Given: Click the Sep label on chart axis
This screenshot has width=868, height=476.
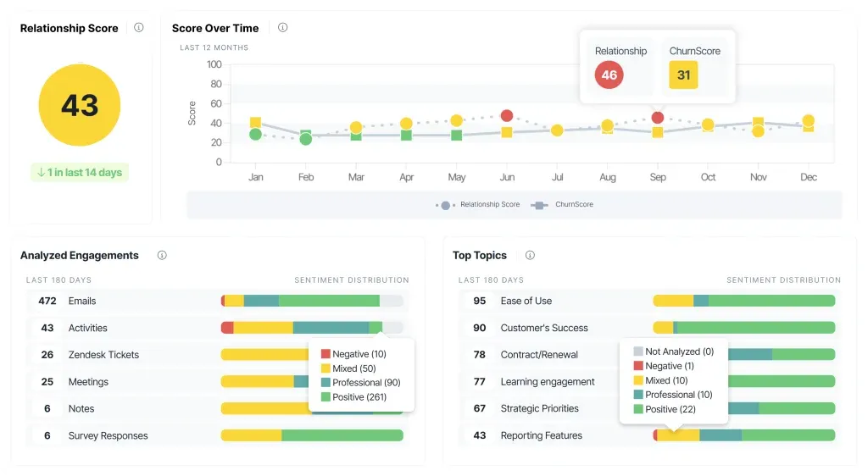Looking at the screenshot, I should tap(658, 177).
